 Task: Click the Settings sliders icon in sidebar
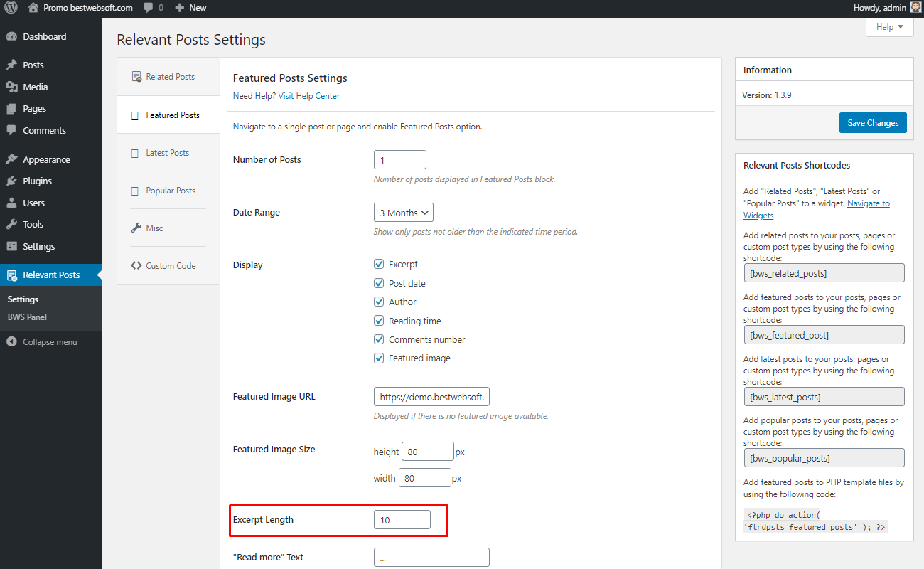point(11,246)
